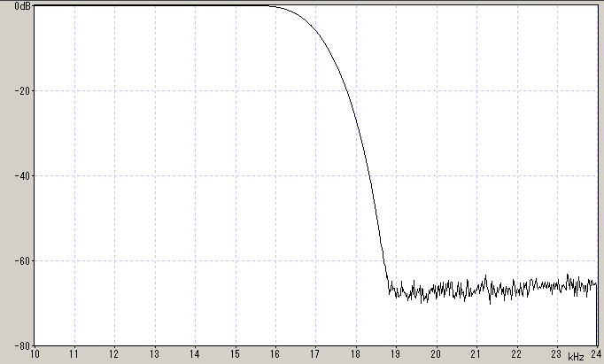Click the 0dB label on the vertical axis

click(x=22, y=6)
